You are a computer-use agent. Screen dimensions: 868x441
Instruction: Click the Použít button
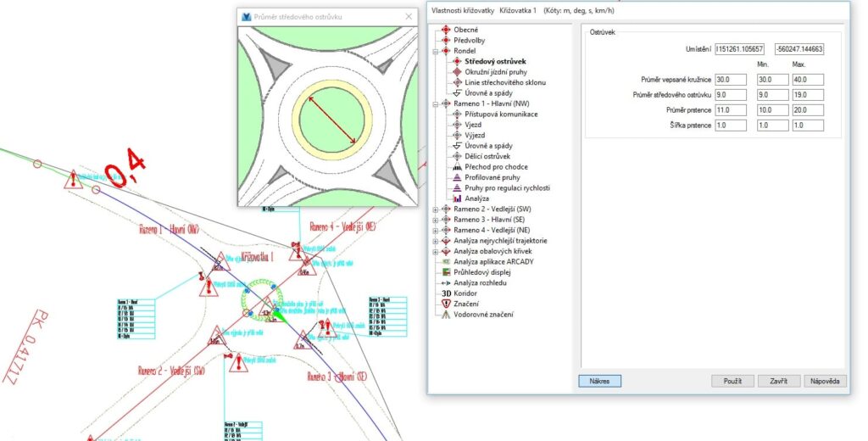pyautogui.click(x=732, y=381)
